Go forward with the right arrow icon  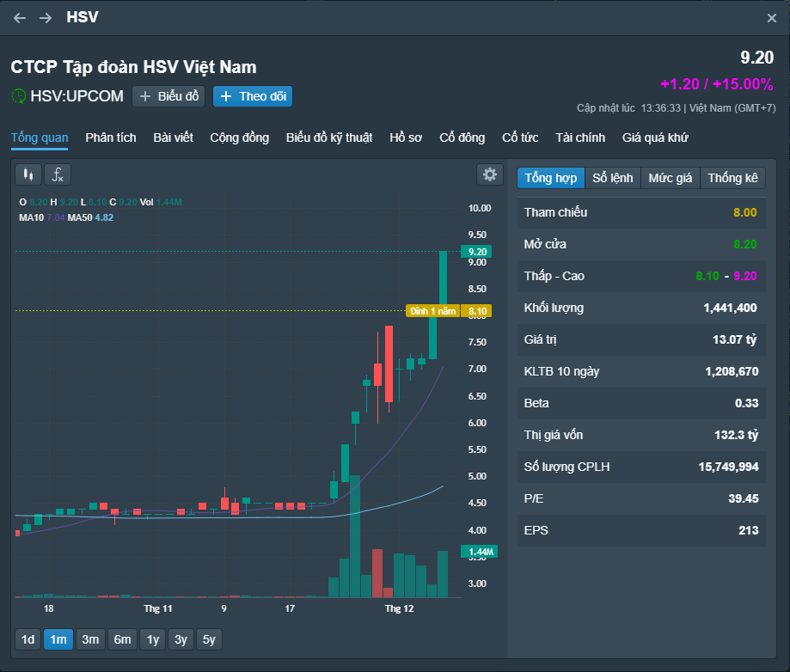point(46,18)
